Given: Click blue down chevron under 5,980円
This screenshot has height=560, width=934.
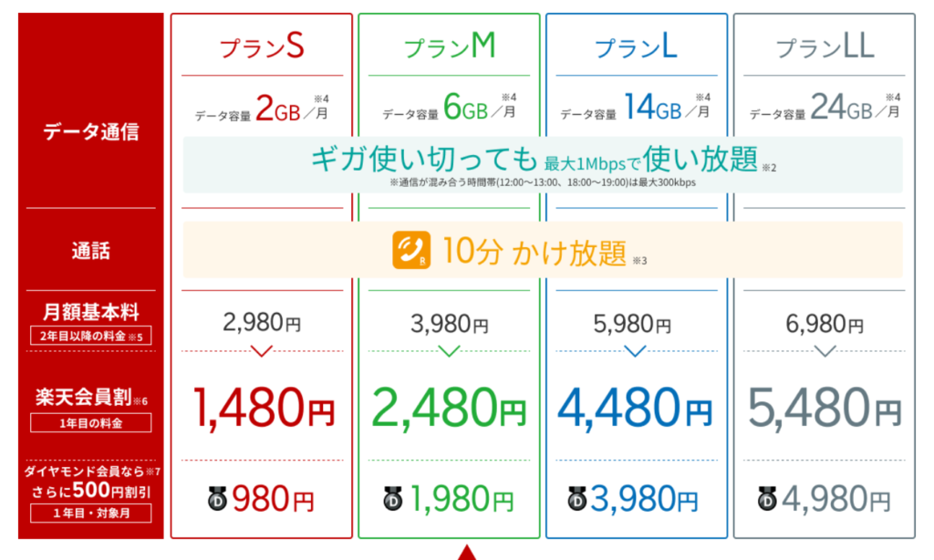Looking at the screenshot, I should (x=636, y=351).
